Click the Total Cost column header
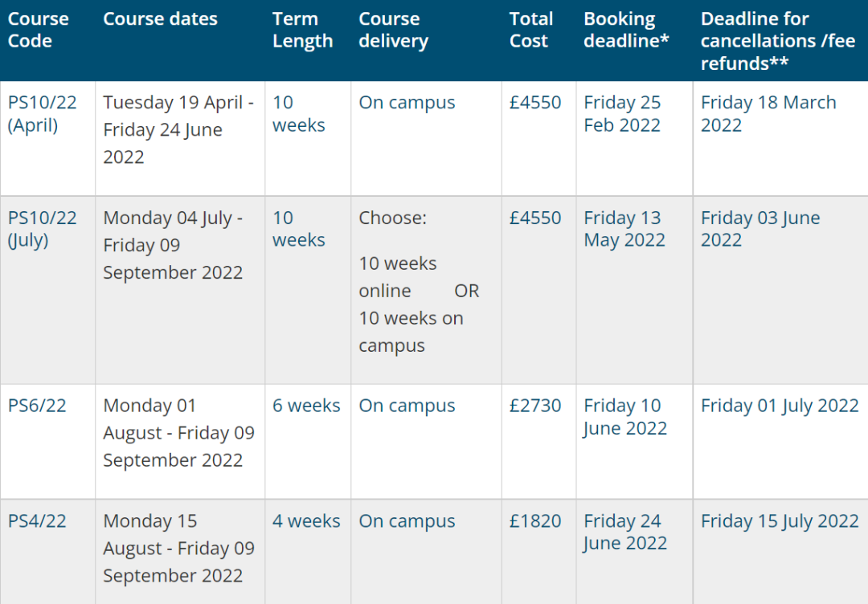 531,30
